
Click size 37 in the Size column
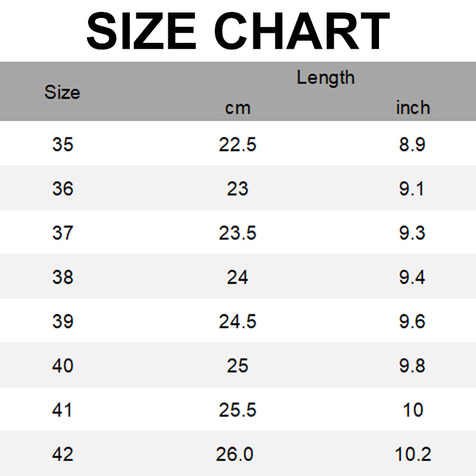pos(62,233)
